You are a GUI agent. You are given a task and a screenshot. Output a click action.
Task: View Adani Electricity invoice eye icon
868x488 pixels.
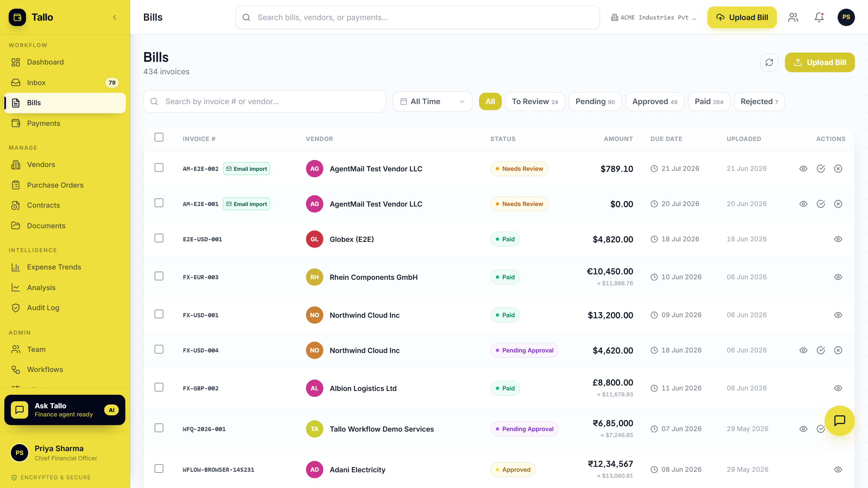[x=838, y=470]
